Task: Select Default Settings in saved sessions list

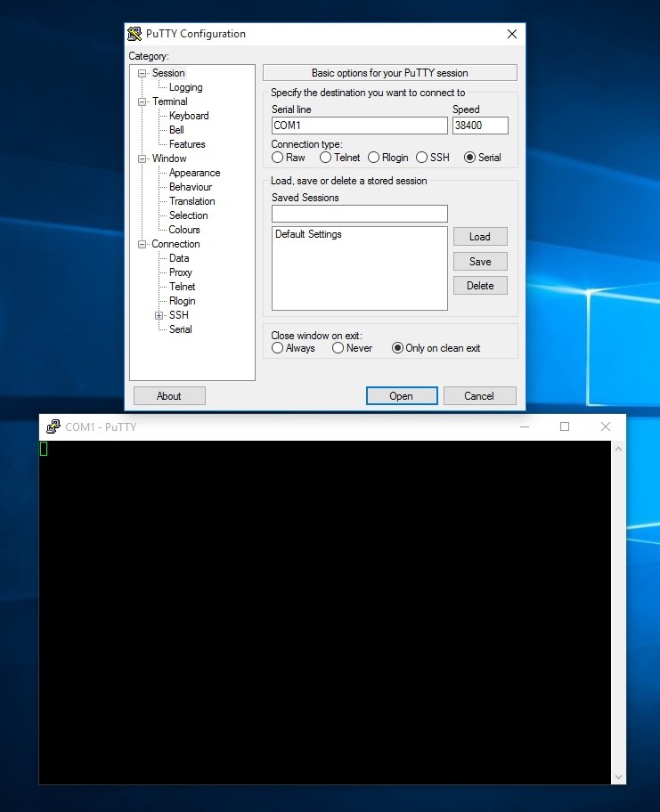Action: coord(308,234)
